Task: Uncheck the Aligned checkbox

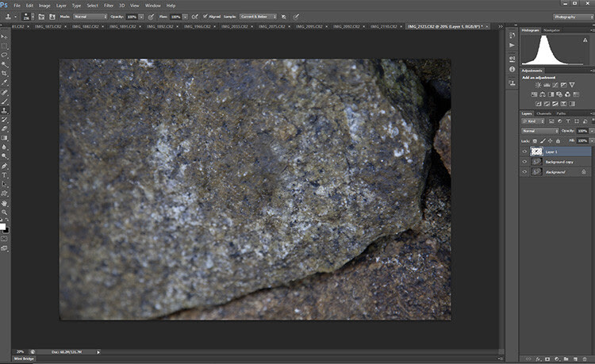Action: click(x=205, y=17)
